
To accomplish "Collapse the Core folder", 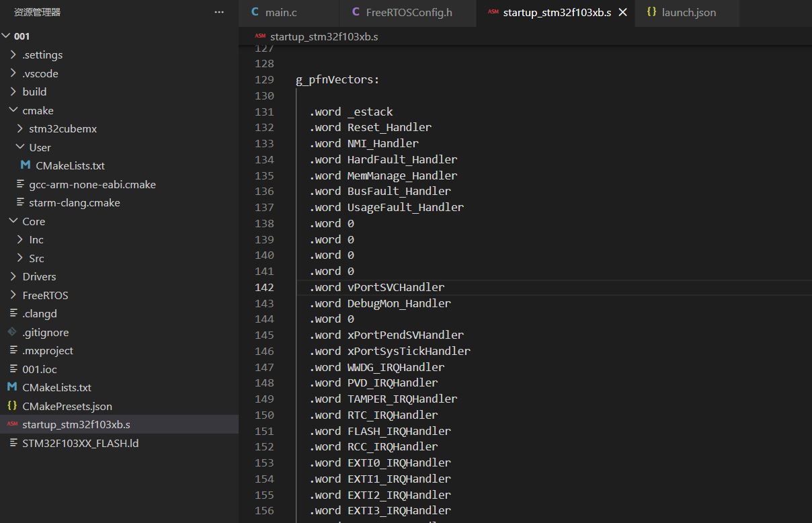I will point(13,221).
